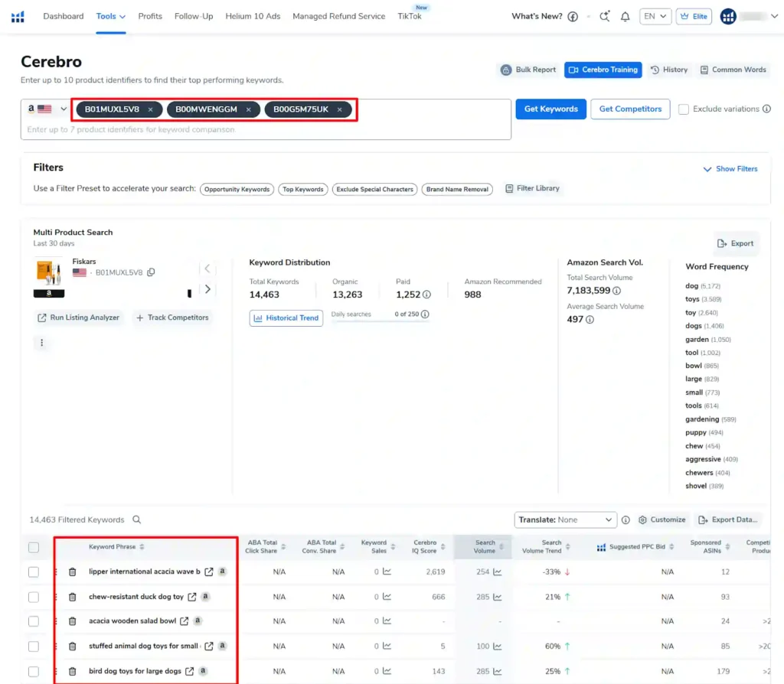View search volume chart for 254 row
Image resolution: width=784 pixels, height=684 pixels.
498,572
